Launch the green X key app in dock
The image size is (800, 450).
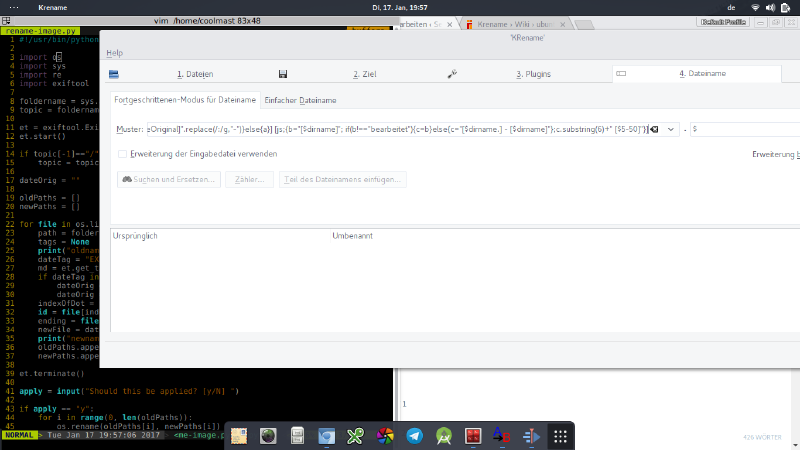pyautogui.click(x=356, y=436)
